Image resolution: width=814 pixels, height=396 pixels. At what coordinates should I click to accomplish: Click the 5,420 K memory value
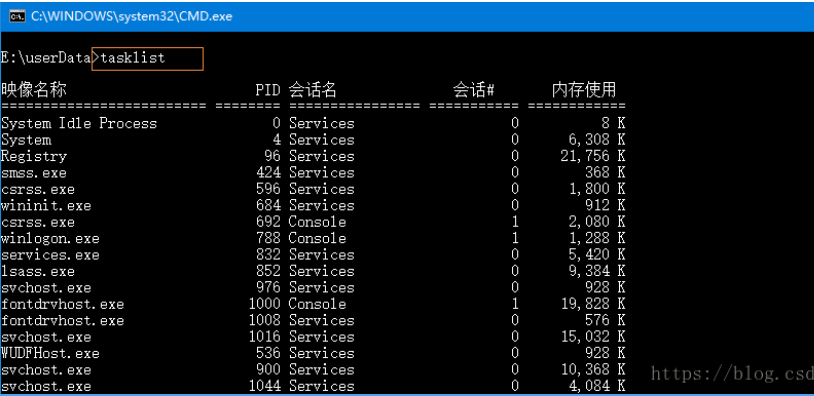point(597,255)
